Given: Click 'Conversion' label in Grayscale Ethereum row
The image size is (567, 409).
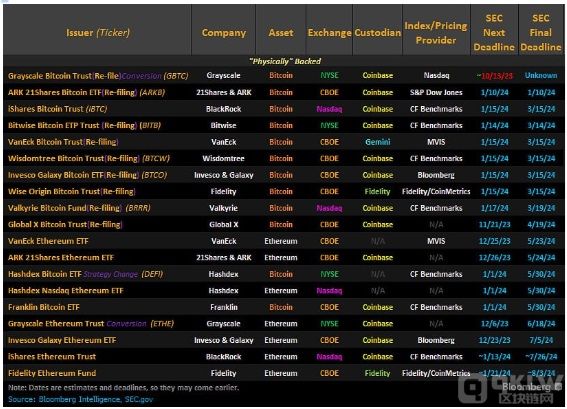Looking at the screenshot, I should (127, 324).
